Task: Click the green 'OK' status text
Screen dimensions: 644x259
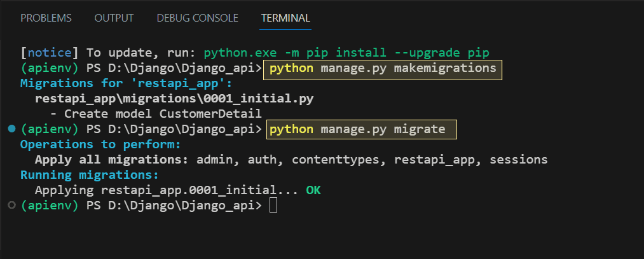Action: click(313, 190)
